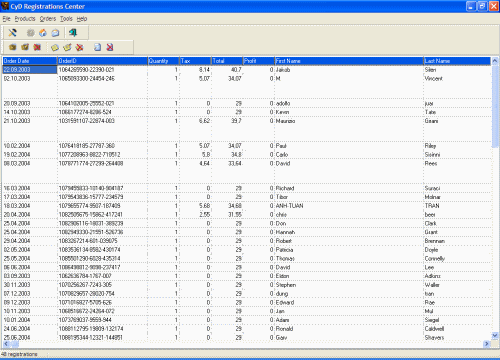Select the first name cell 'Edward'
500x360 pixels.
click(x=349, y=302)
